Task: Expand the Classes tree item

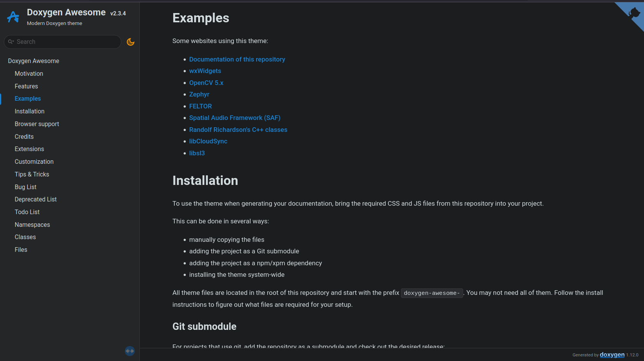Action: [x=25, y=237]
